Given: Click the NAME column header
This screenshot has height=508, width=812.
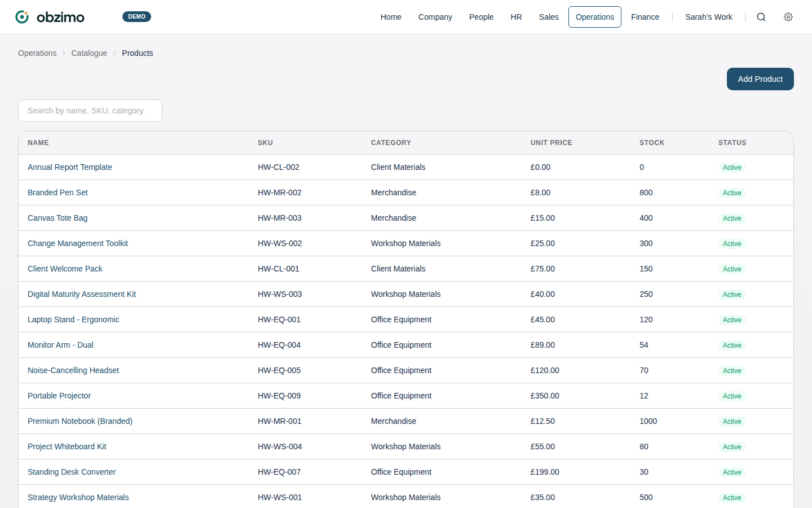Looking at the screenshot, I should point(38,143).
